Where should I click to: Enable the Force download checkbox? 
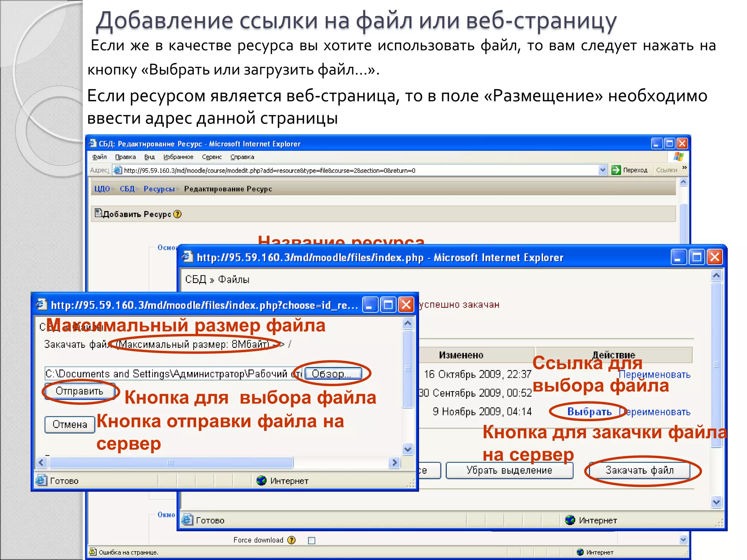tap(311, 540)
